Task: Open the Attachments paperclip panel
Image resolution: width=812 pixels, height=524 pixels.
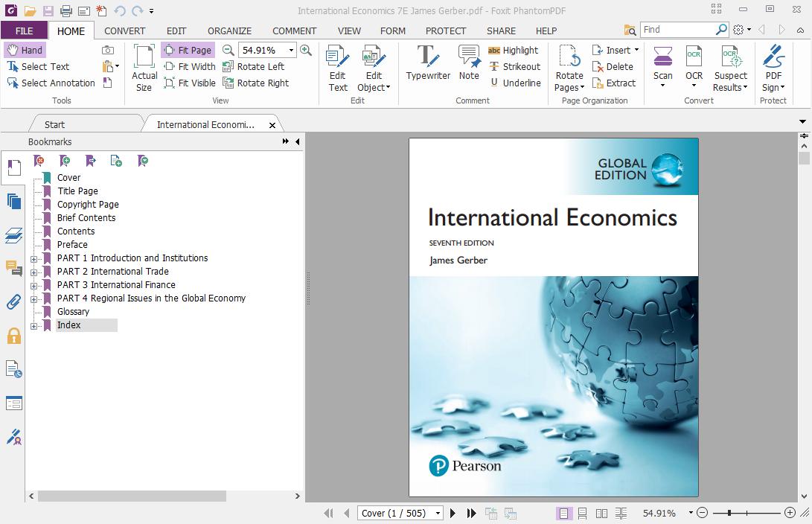Action: [x=13, y=301]
